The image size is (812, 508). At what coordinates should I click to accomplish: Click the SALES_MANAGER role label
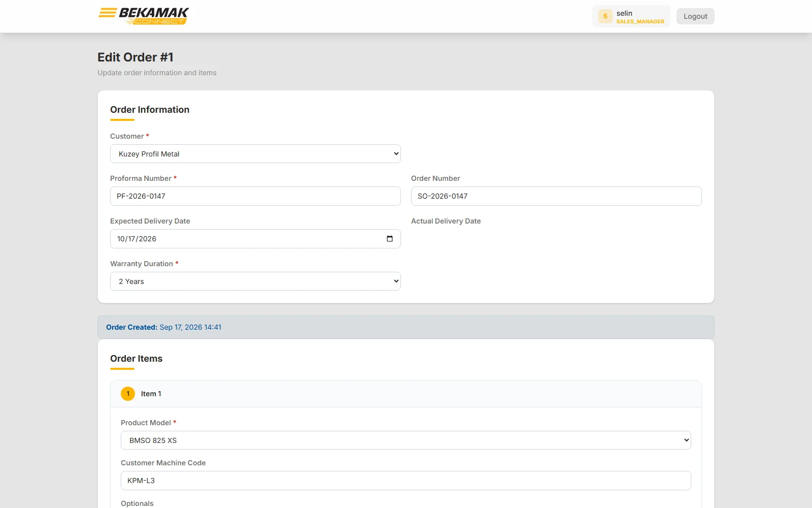pyautogui.click(x=640, y=22)
